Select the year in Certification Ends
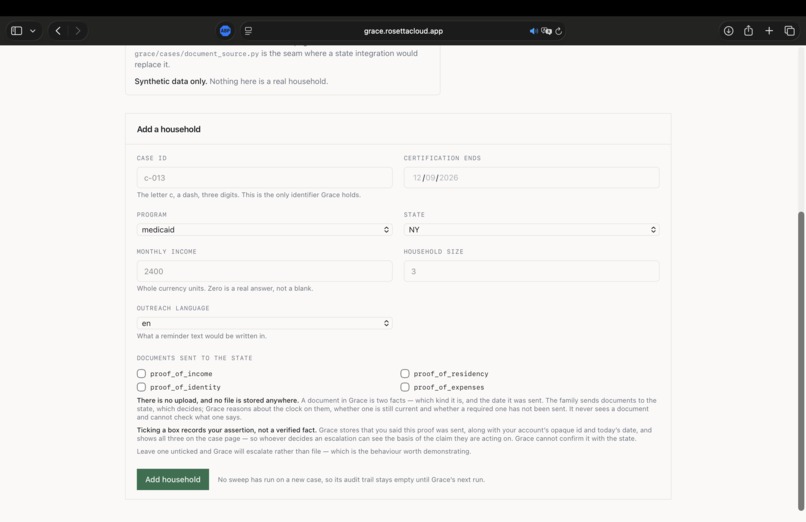 (448, 178)
